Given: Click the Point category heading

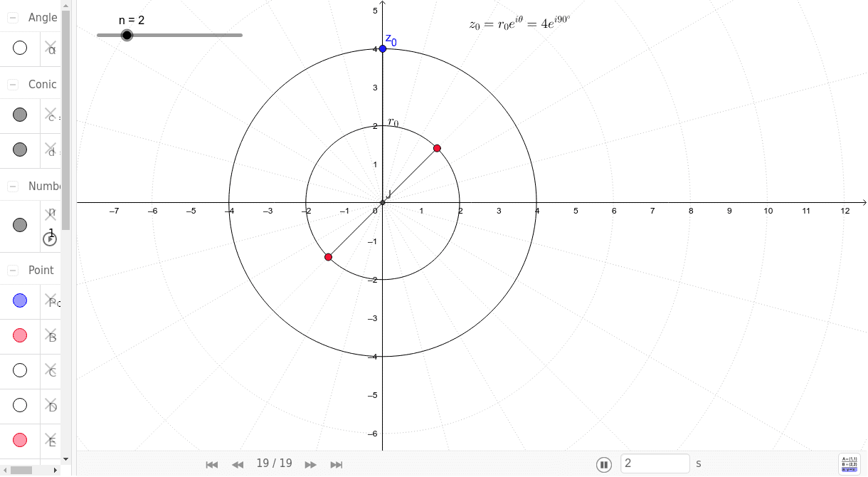Looking at the screenshot, I should click(41, 271).
